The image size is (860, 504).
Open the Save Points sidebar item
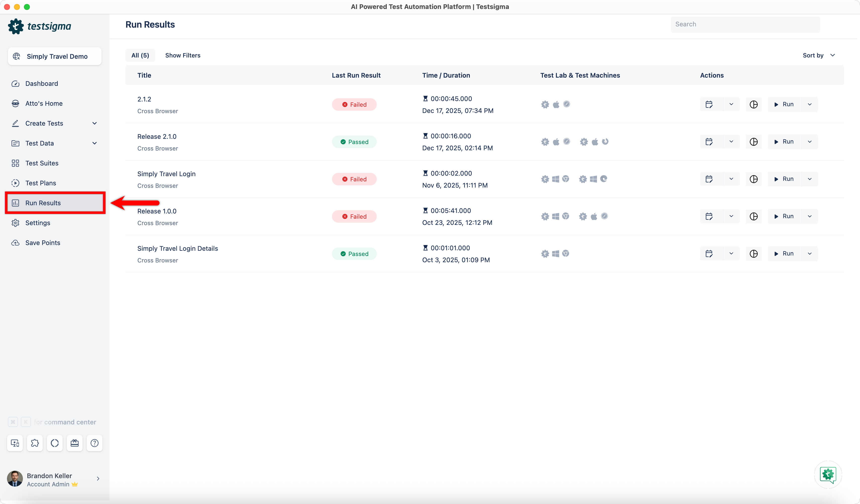(43, 243)
